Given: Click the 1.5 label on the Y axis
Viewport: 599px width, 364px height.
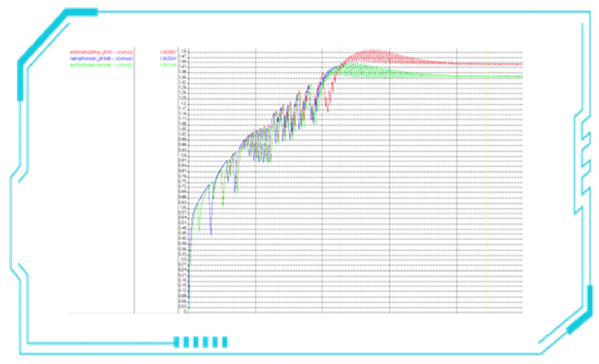Looking at the screenshot, I should point(183,51).
